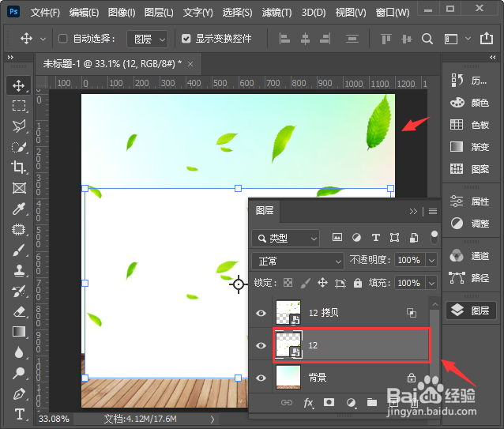This screenshot has width=504, height=429.
Task: Open the 图像(I) menu
Action: pyautogui.click(x=122, y=13)
